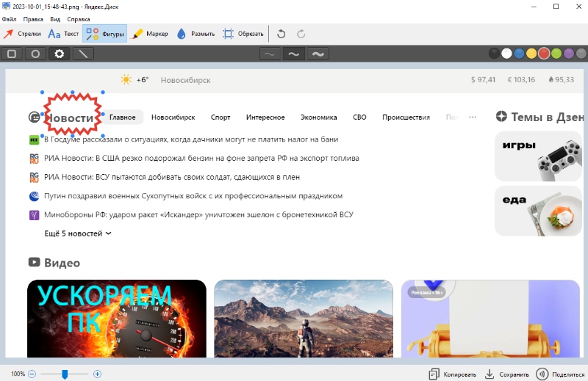Image resolution: width=588 pixels, height=381 pixels.
Task: Click the sun weather icon
Action: (x=126, y=79)
